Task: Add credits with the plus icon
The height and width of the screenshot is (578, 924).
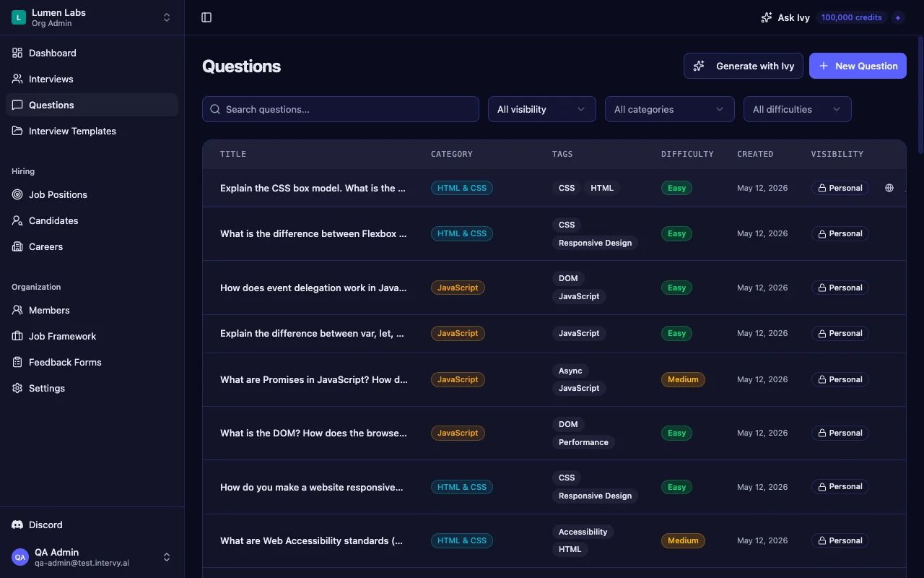Action: click(898, 17)
